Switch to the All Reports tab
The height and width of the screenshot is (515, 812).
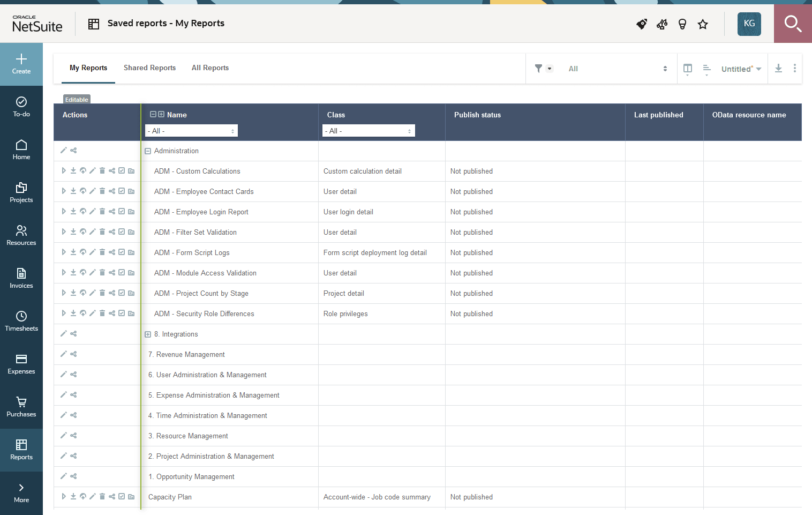click(210, 68)
